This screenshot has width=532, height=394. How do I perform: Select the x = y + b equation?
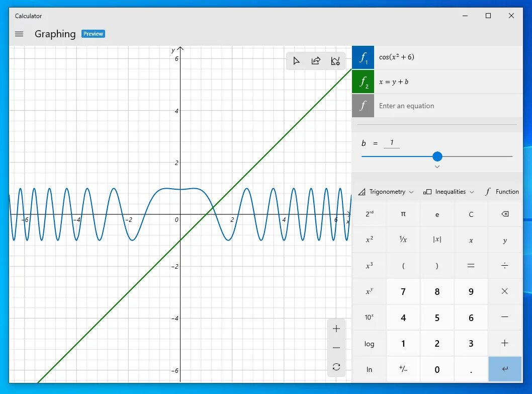click(448, 82)
